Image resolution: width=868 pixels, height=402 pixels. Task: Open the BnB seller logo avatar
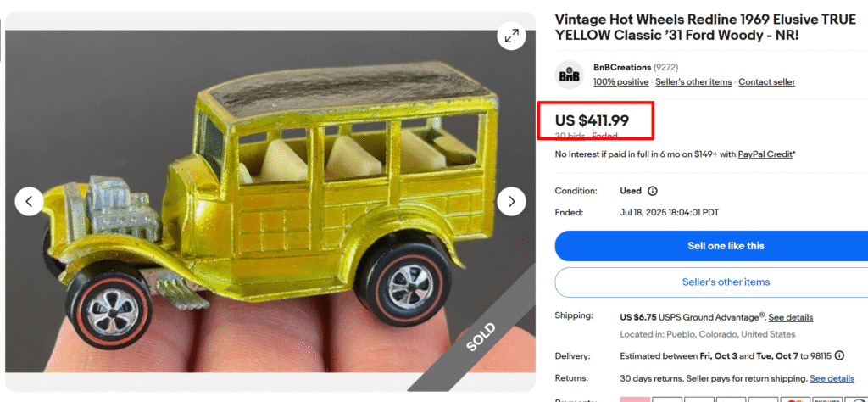click(570, 75)
